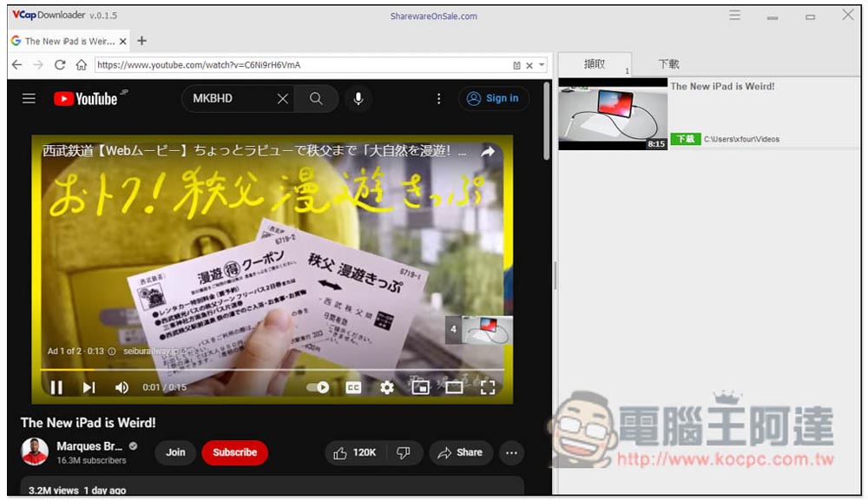Share the ad video with arrow icon
The image size is (868, 501).
(x=488, y=151)
